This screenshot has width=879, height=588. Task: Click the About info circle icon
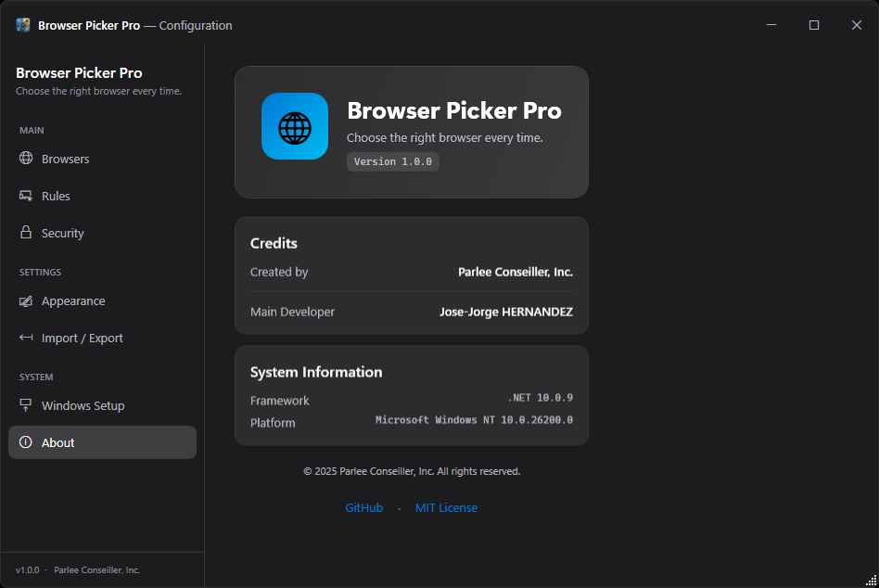(x=26, y=442)
